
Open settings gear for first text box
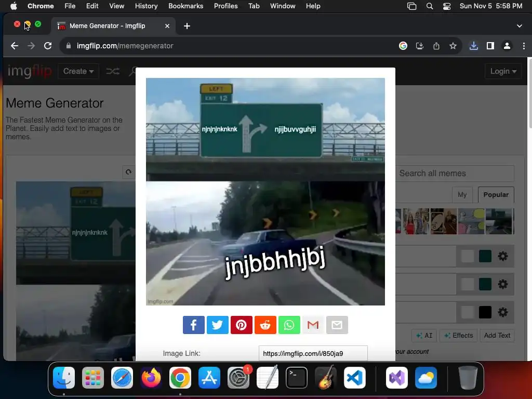(503, 256)
